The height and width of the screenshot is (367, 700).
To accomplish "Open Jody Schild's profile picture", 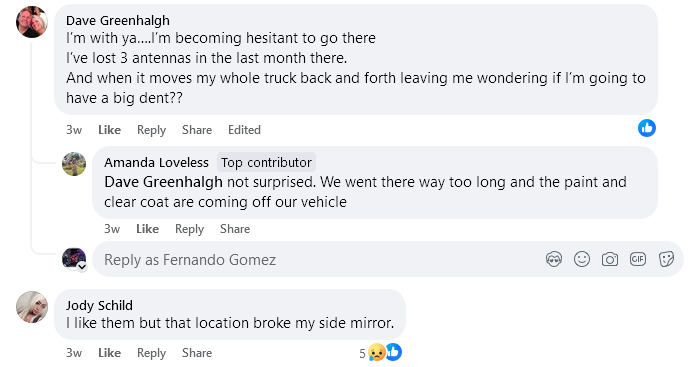I will 32,307.
